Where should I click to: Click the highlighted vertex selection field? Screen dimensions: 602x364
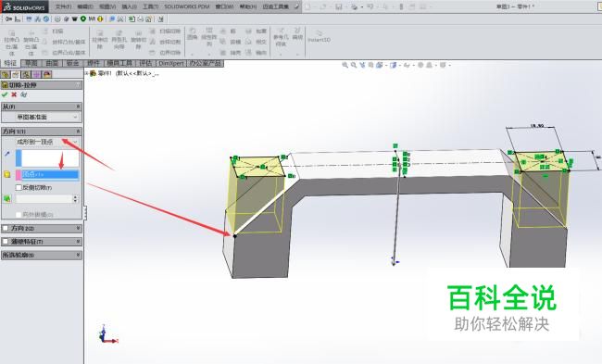47,175
